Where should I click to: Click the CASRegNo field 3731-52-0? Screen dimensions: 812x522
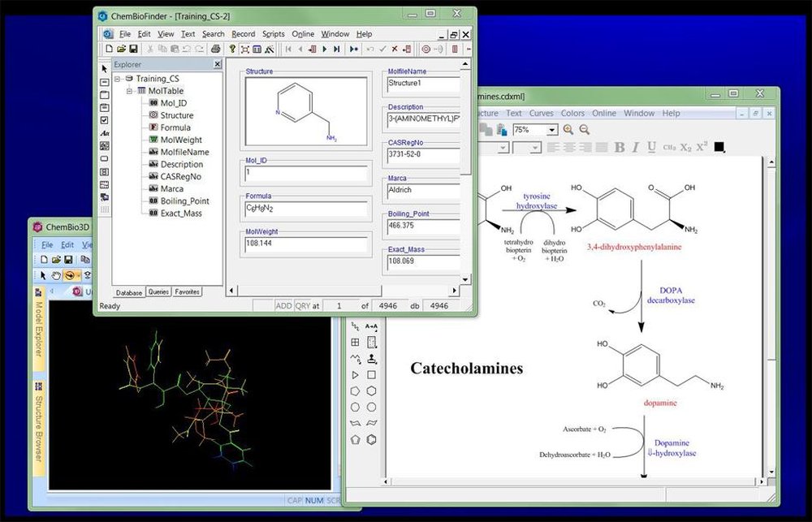pyautogui.click(x=424, y=155)
